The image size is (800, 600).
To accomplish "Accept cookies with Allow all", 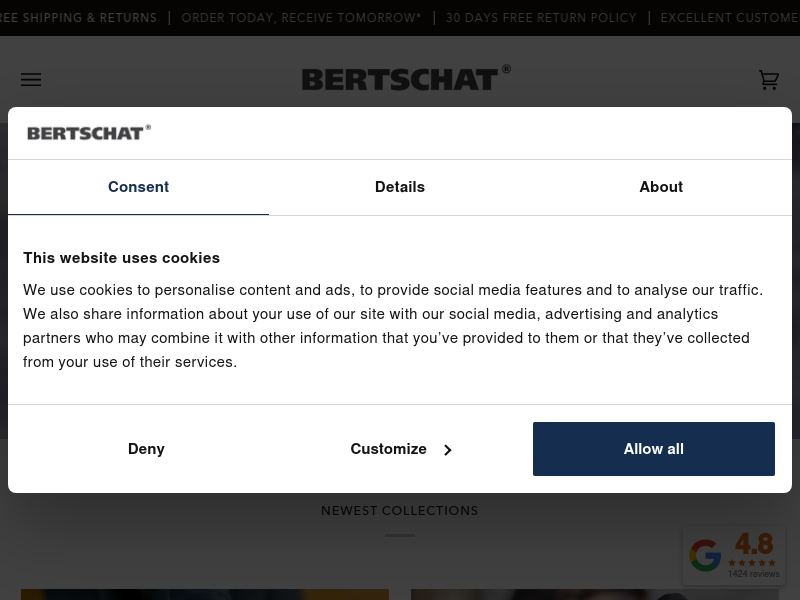I will [x=654, y=449].
